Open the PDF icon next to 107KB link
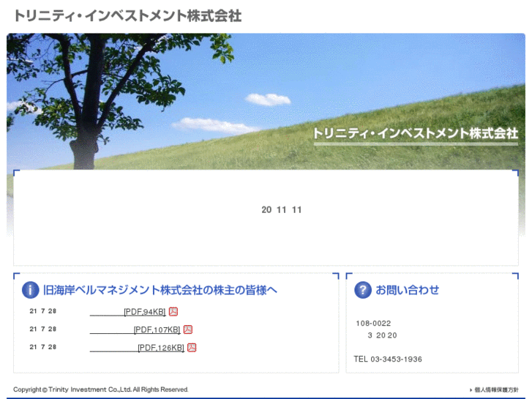The height and width of the screenshot is (399, 532). tap(188, 329)
